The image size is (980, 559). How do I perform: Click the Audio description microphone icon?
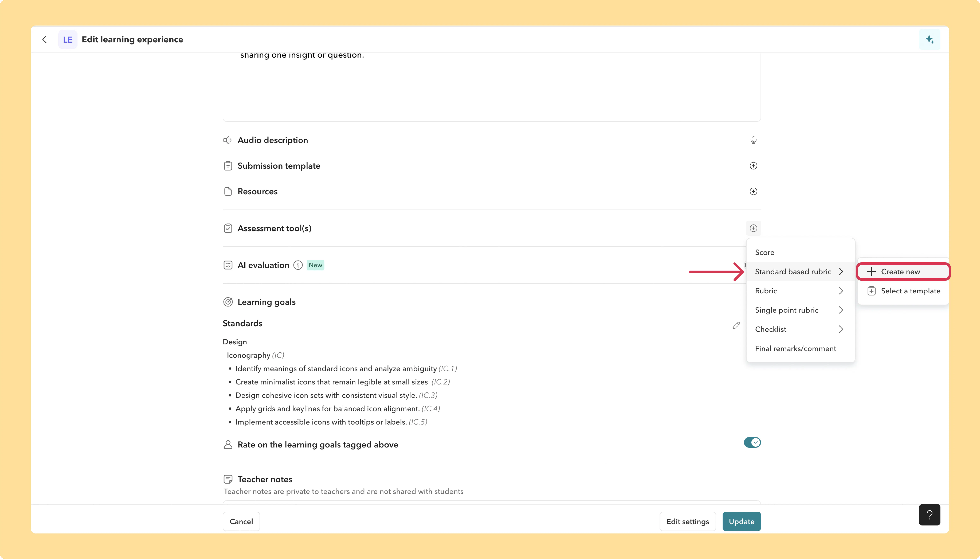coord(753,140)
